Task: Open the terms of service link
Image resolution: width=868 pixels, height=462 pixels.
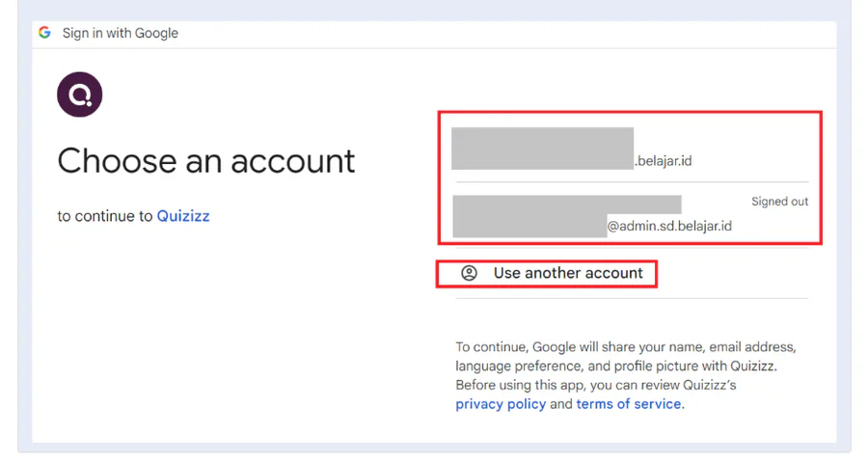Action: pos(629,404)
